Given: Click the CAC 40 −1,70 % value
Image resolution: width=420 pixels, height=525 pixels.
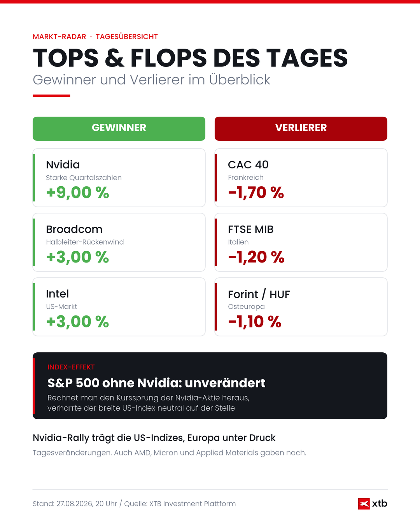Looking at the screenshot, I should click(256, 192).
